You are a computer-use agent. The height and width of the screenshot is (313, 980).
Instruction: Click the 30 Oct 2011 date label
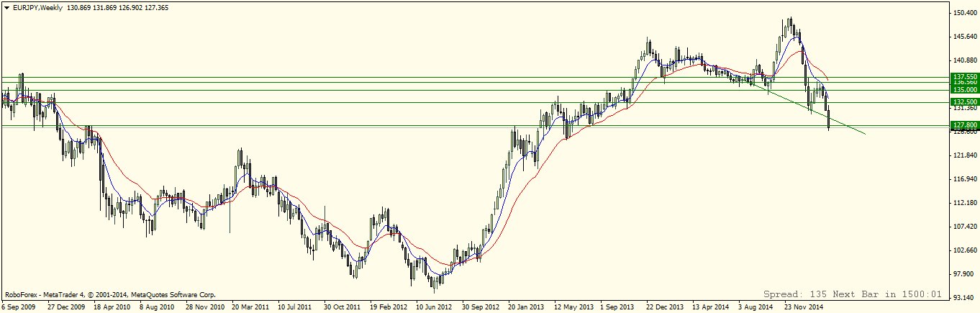(342, 307)
